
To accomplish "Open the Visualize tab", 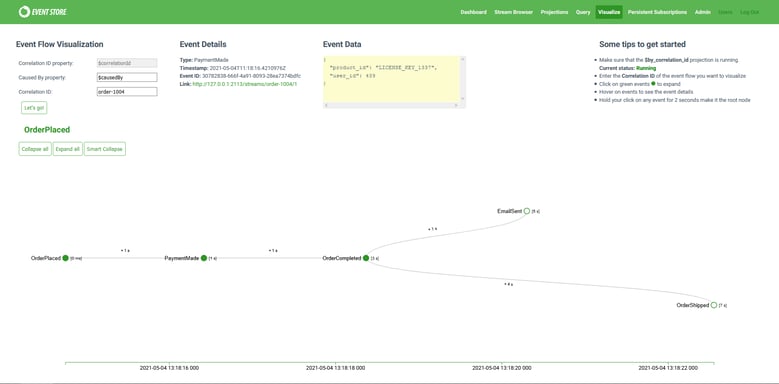I will (609, 12).
